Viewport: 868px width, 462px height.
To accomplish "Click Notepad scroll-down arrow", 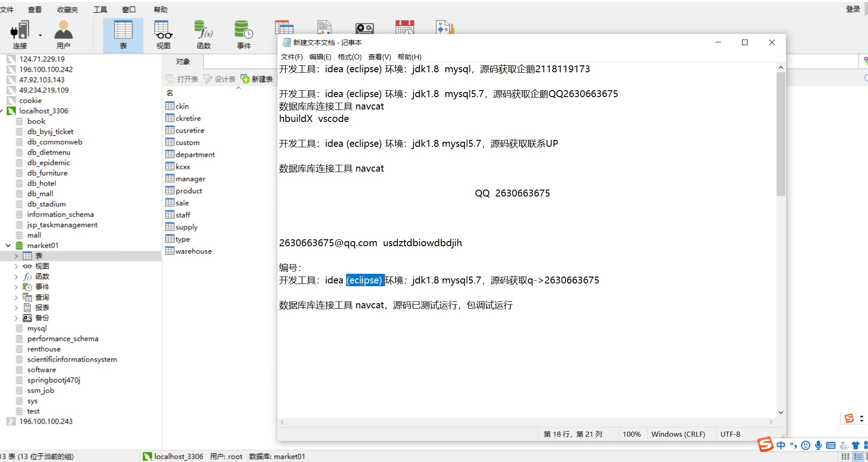I will (x=781, y=412).
